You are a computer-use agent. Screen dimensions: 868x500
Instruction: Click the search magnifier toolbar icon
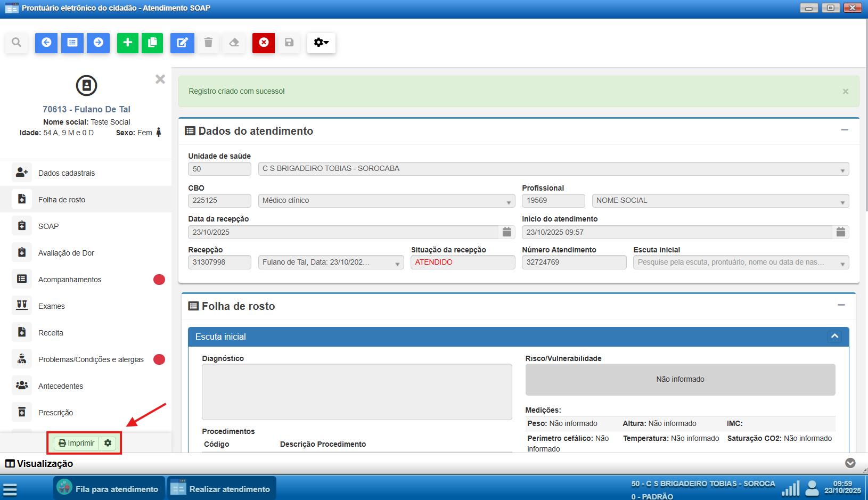(17, 43)
